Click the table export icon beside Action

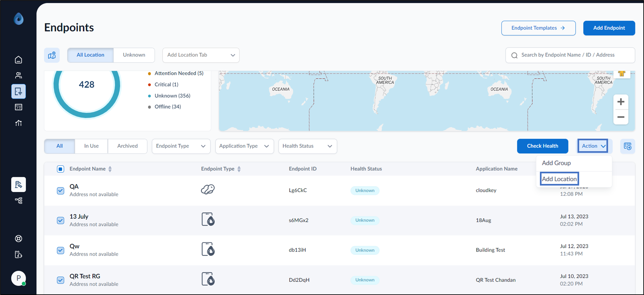point(628,146)
